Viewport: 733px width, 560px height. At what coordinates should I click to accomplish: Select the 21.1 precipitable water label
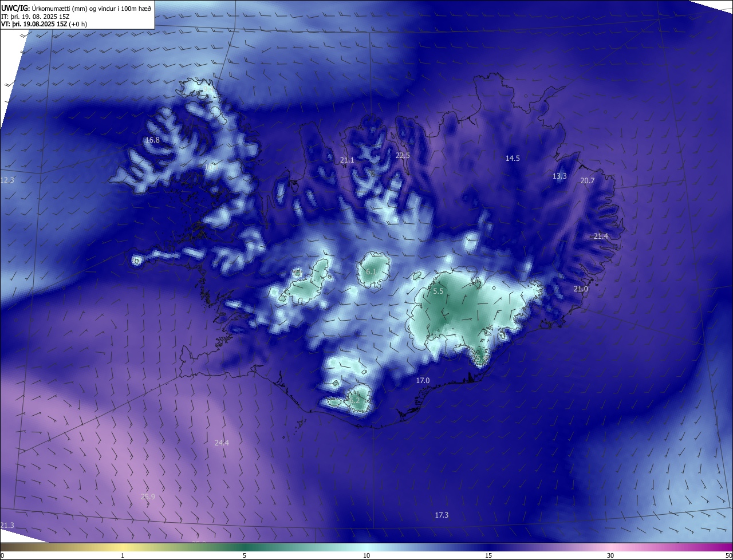[347, 160]
